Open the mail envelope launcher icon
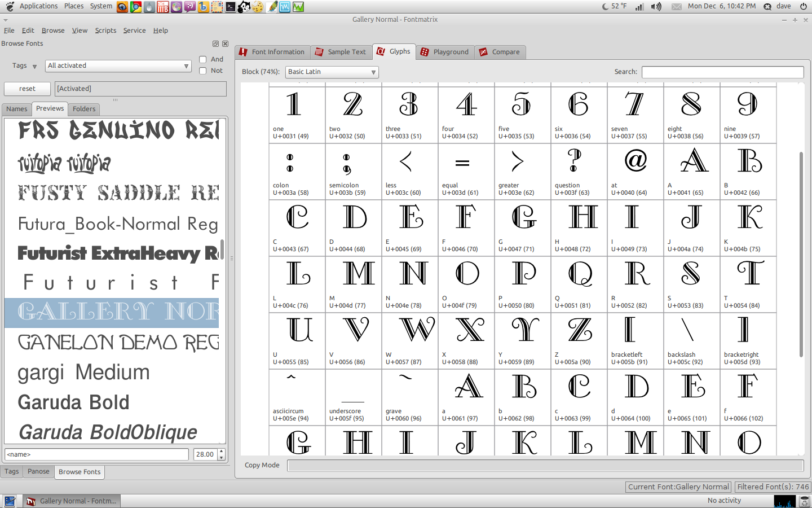The image size is (812, 508). [x=217, y=7]
